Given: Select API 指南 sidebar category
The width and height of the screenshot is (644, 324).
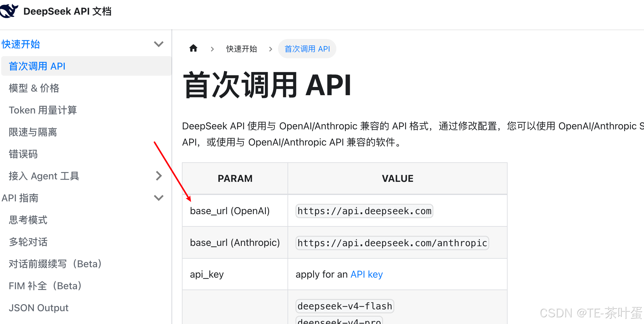Looking at the screenshot, I should point(20,198).
